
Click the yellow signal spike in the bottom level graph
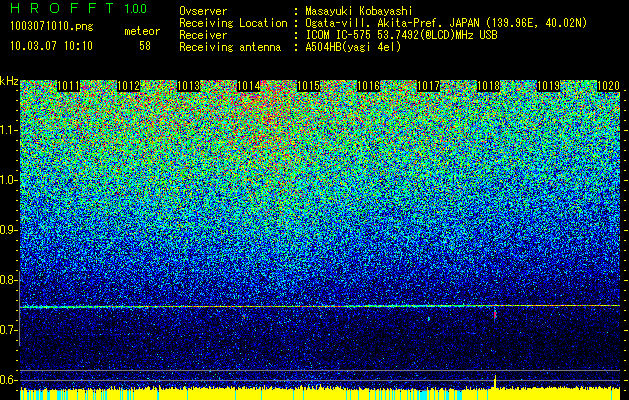click(x=495, y=382)
